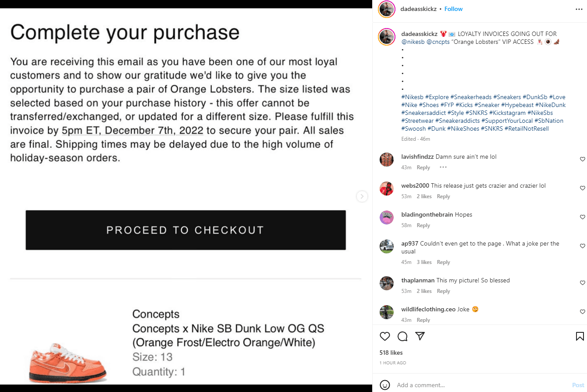Image resolution: width=587 pixels, height=392 pixels.
Task: Open the comment bubble icon
Action: 402,336
